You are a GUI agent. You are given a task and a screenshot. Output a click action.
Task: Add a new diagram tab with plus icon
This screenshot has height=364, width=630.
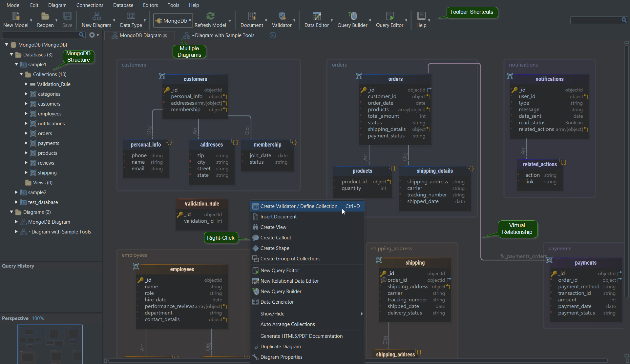(x=273, y=35)
